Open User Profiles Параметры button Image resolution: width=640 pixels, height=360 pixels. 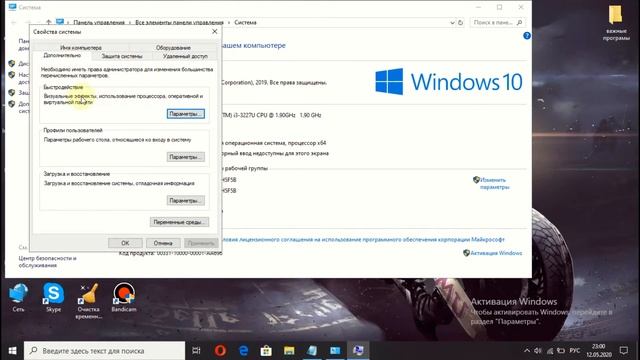click(186, 157)
